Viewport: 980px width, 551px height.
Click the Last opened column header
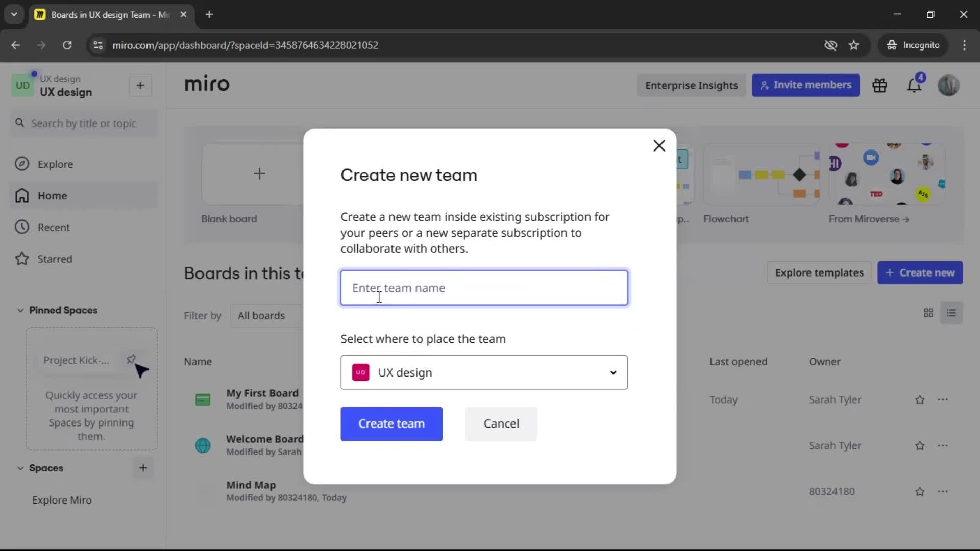(738, 362)
